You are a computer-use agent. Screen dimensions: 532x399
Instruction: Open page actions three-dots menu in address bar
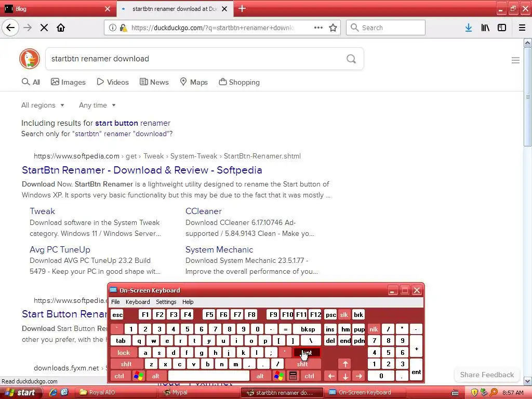point(318,28)
